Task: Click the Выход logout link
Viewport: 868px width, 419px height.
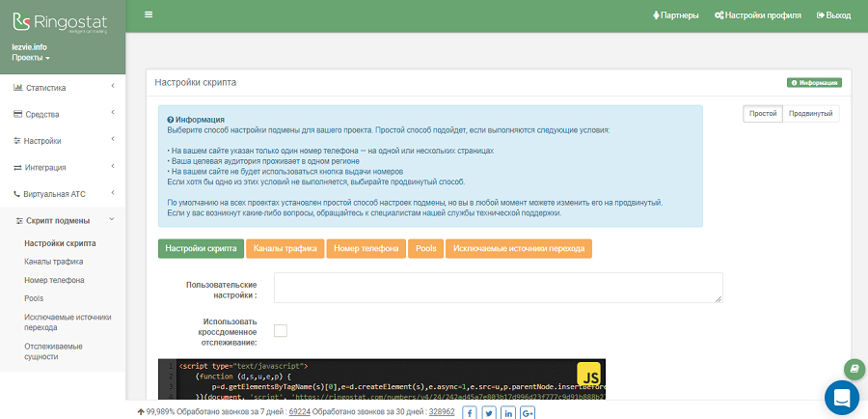Action: pos(833,15)
